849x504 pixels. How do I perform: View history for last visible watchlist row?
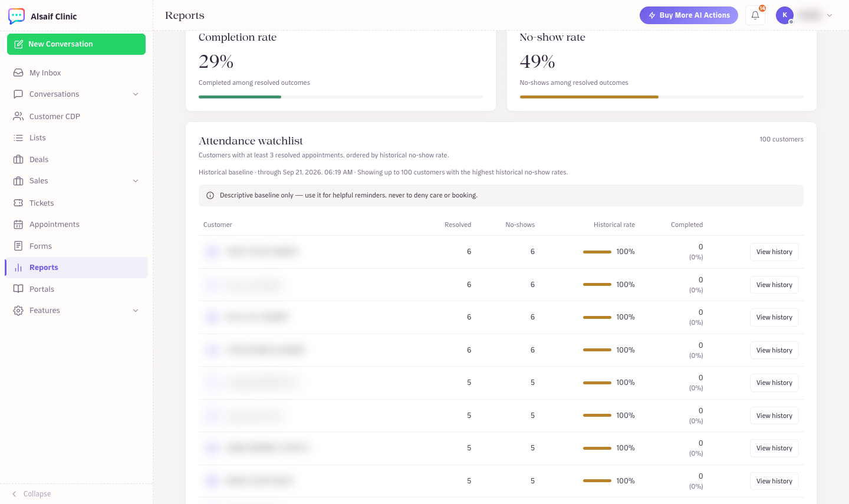pyautogui.click(x=774, y=481)
